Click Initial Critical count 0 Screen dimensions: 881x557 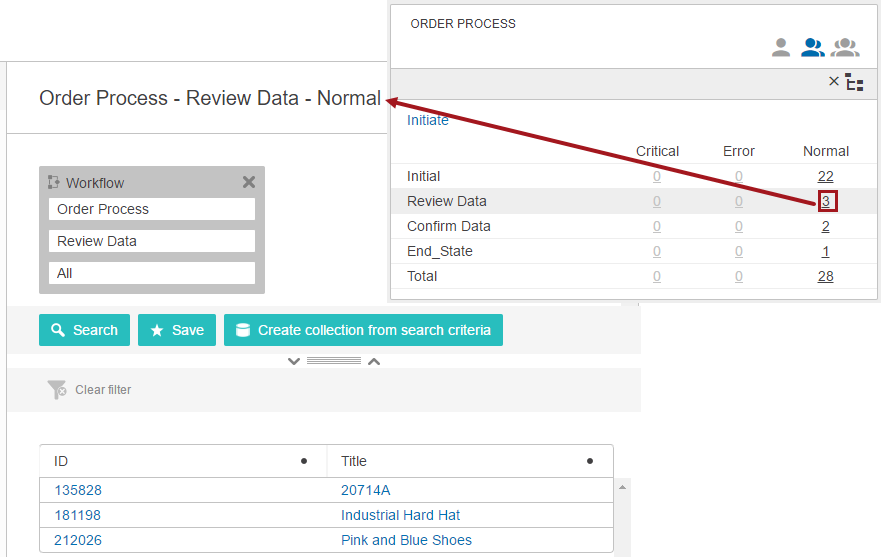(657, 176)
